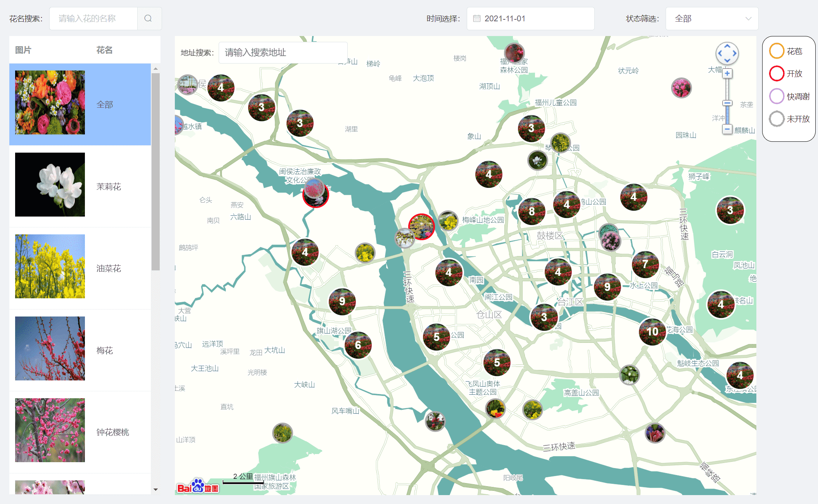Select the 全部 flower list row

[80, 104]
